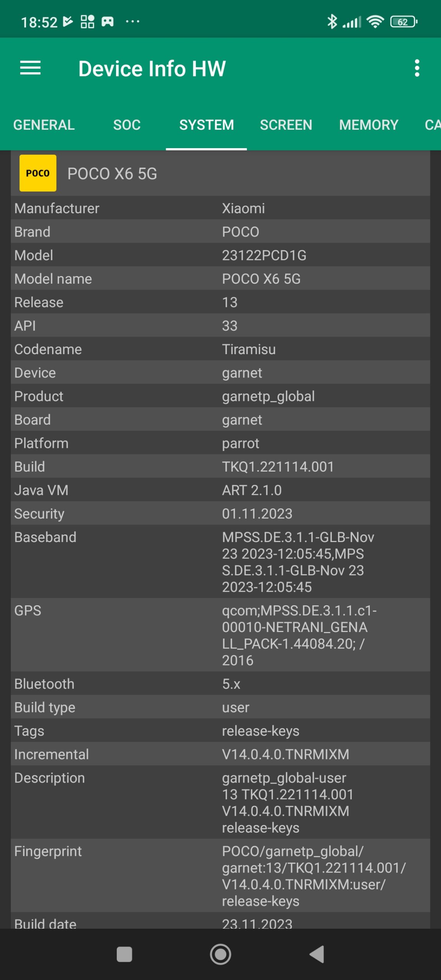
Task: Tap the POCO X6 5G device header
Action: pyautogui.click(x=112, y=174)
